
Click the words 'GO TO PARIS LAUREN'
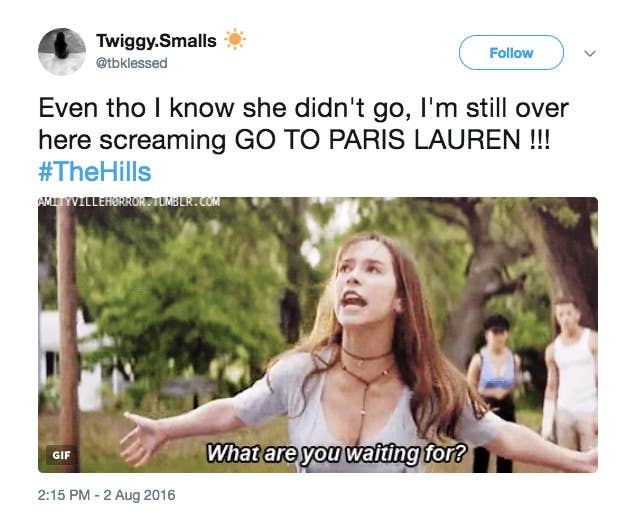coord(377,140)
